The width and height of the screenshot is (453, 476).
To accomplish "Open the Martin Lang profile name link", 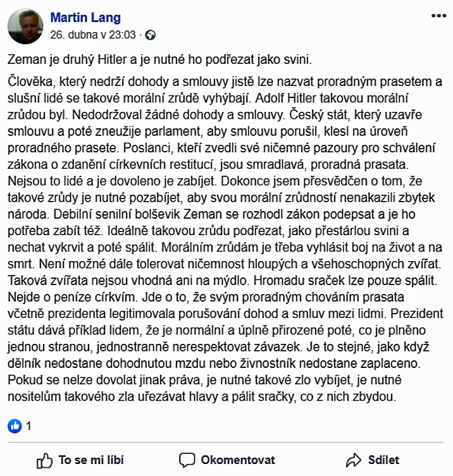I will coord(85,18).
